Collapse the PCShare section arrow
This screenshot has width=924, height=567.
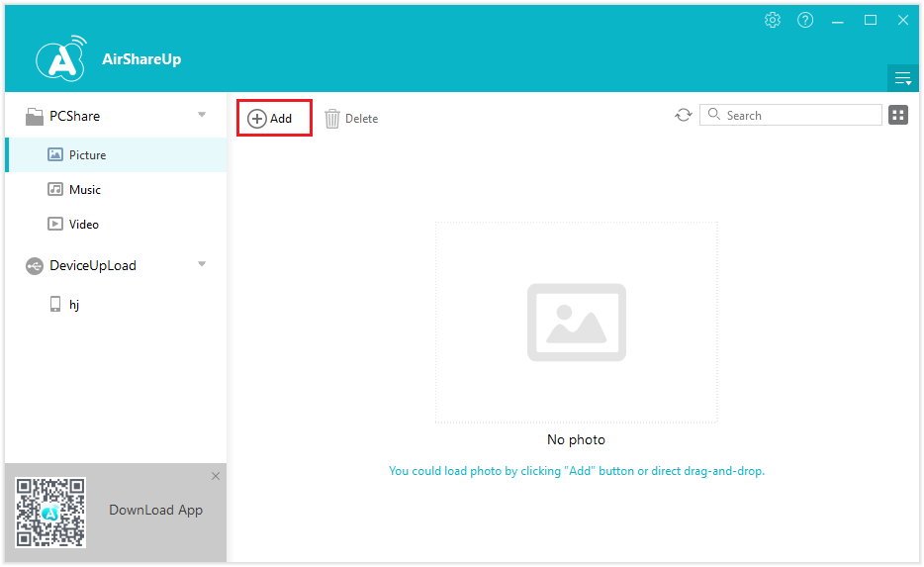pyautogui.click(x=202, y=115)
